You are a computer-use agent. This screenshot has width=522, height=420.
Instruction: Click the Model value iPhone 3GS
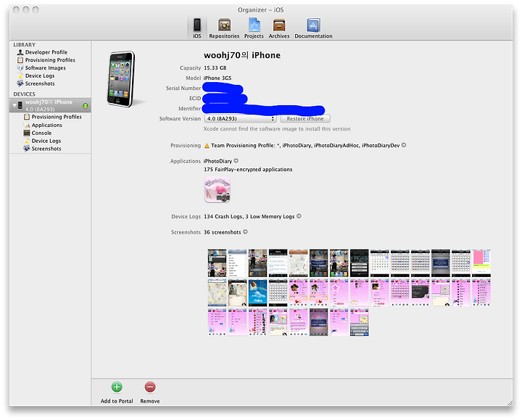pos(217,78)
